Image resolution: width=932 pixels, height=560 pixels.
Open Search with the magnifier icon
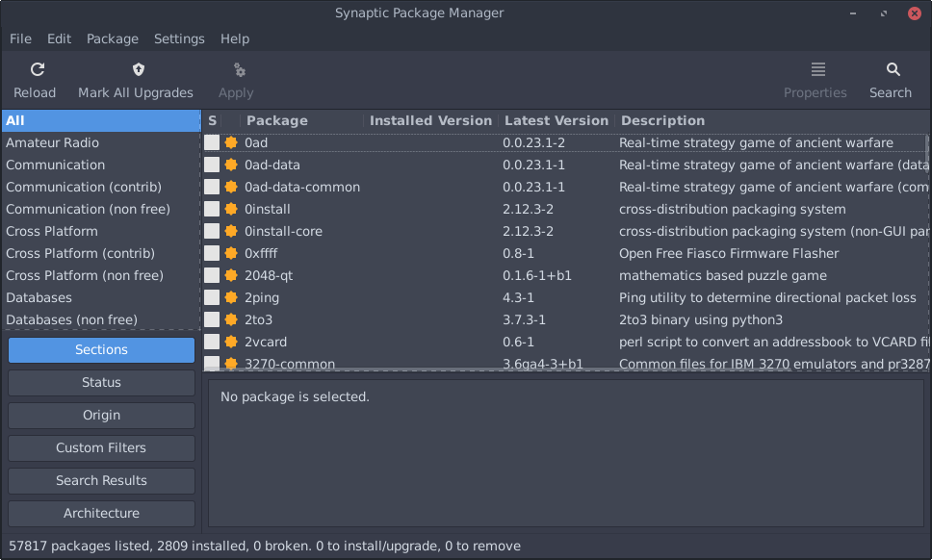pyautogui.click(x=893, y=69)
